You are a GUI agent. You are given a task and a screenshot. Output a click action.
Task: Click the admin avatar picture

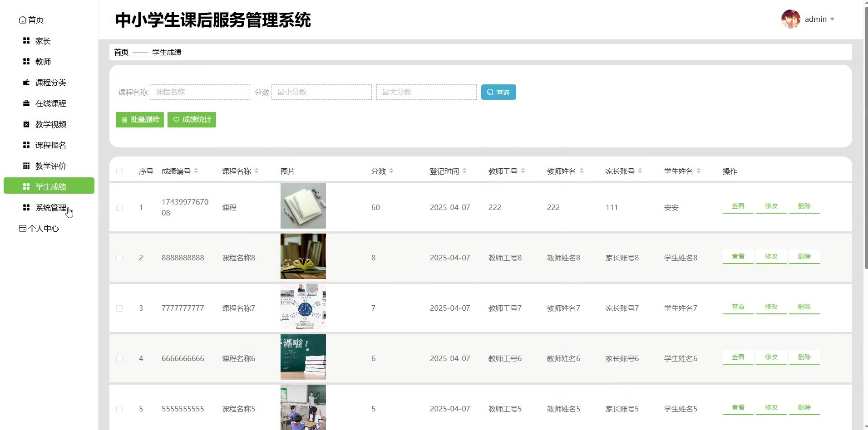click(790, 19)
